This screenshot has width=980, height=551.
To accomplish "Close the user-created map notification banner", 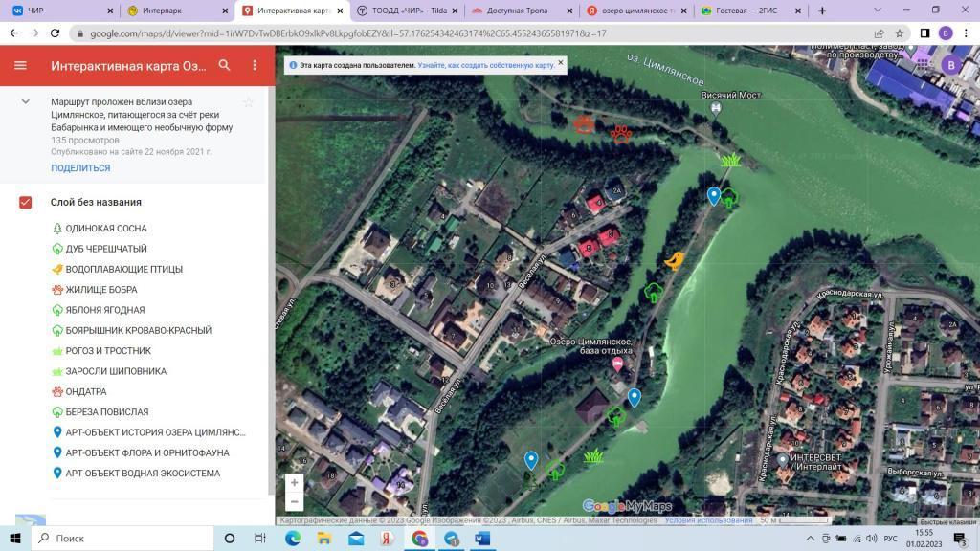I will [561, 63].
